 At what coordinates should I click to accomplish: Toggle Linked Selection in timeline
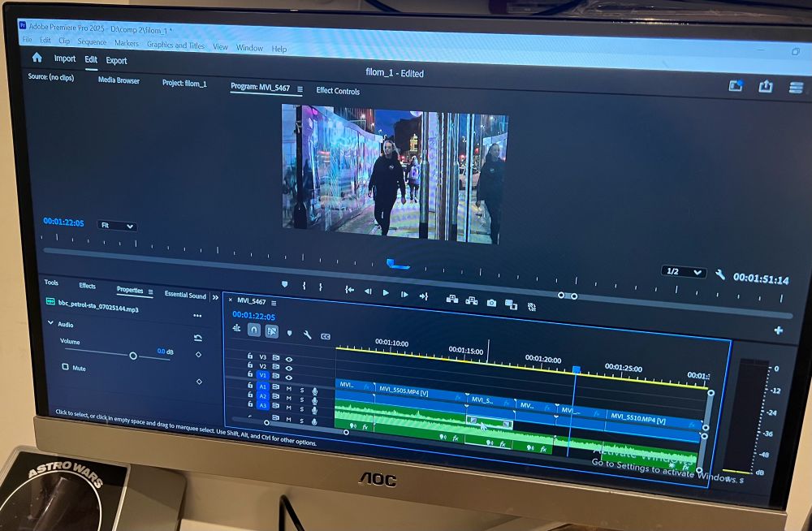[x=272, y=331]
